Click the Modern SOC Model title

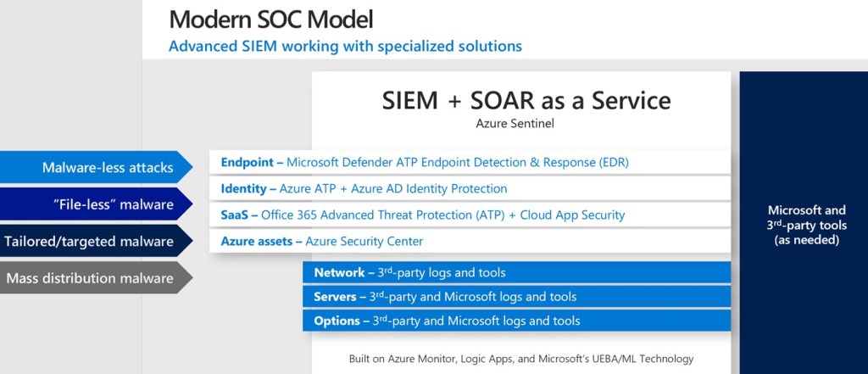(x=271, y=19)
